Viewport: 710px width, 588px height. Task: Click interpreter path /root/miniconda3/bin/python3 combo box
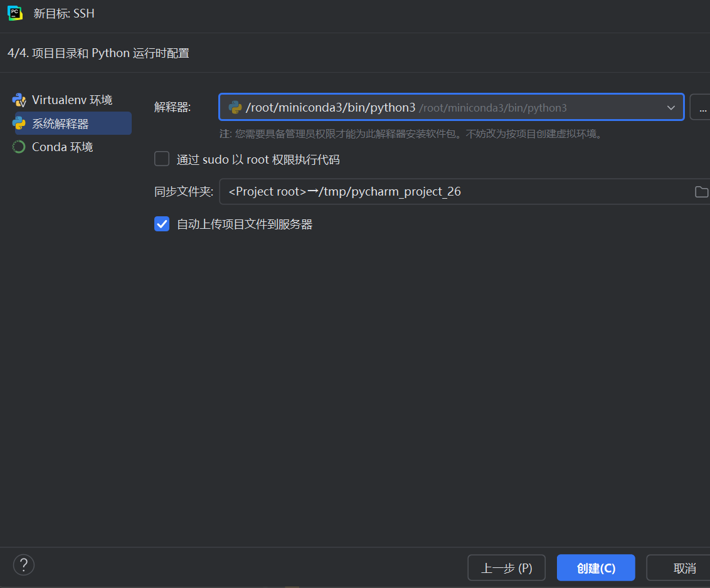[451, 107]
